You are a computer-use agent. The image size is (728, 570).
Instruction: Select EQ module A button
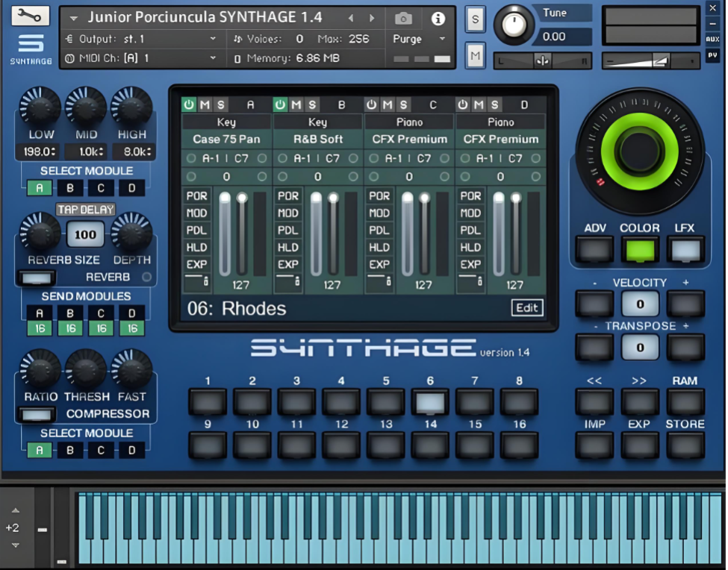[40, 188]
